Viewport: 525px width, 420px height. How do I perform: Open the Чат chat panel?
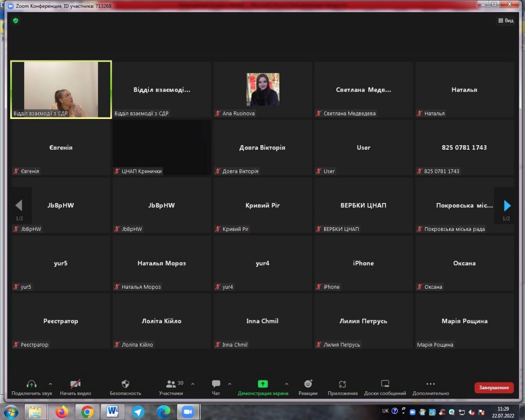coord(216,384)
